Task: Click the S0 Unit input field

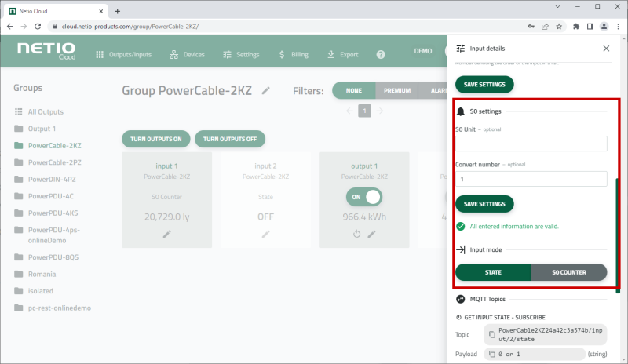Action: pos(531,144)
